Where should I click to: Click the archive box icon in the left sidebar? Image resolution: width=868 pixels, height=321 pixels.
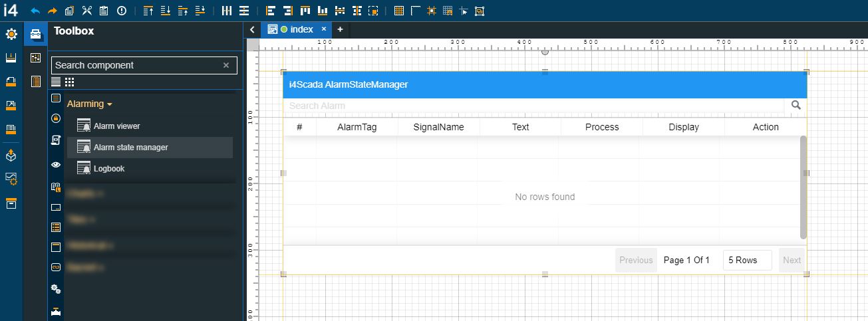point(11,203)
